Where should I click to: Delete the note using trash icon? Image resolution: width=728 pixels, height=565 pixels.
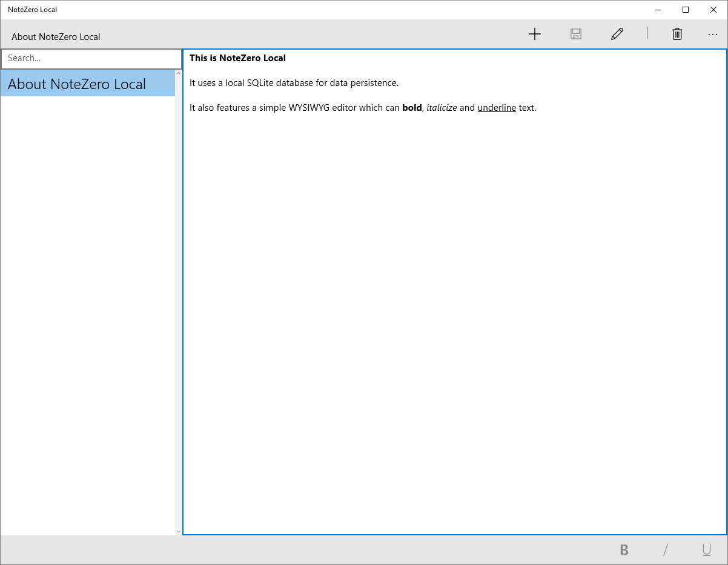[677, 34]
